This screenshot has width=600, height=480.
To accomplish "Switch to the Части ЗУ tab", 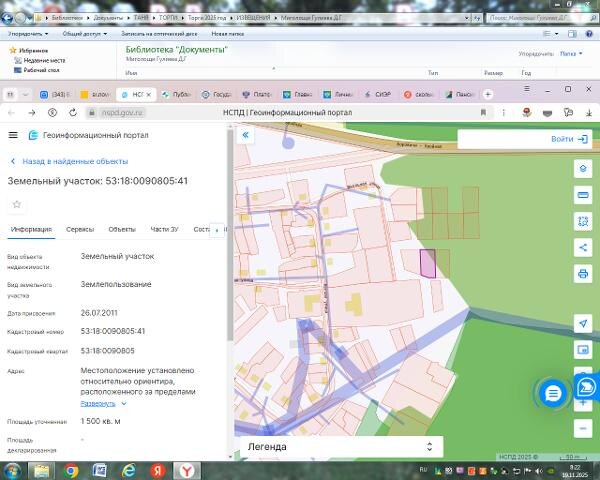I will coord(164,229).
